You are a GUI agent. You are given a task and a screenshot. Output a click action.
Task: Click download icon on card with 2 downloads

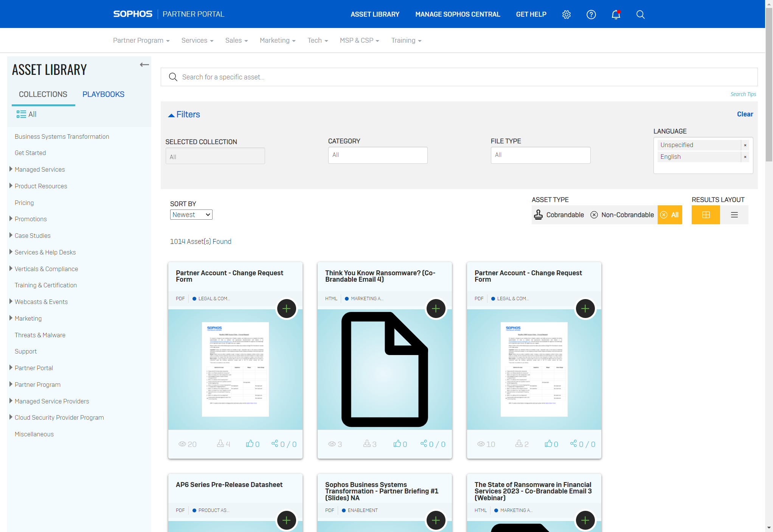(519, 444)
